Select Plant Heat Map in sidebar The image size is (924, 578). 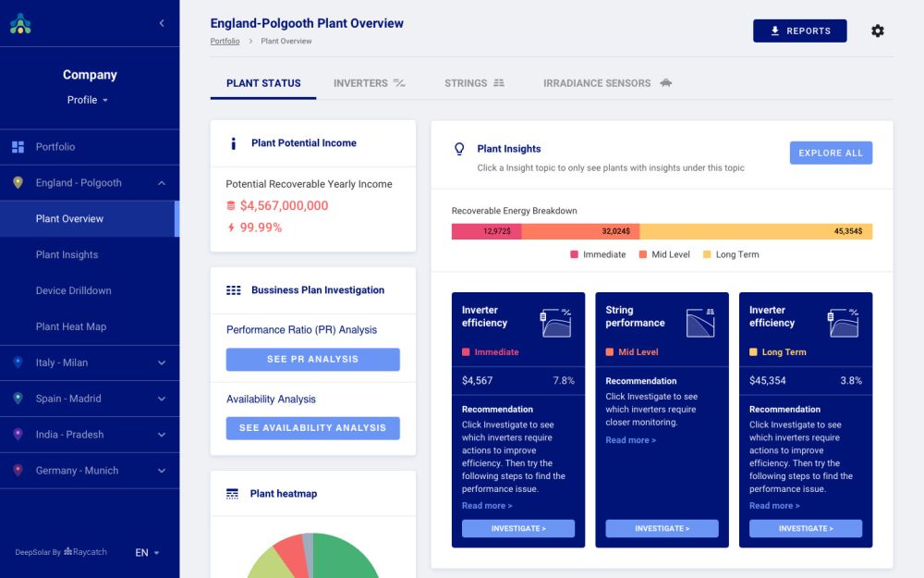point(71,326)
